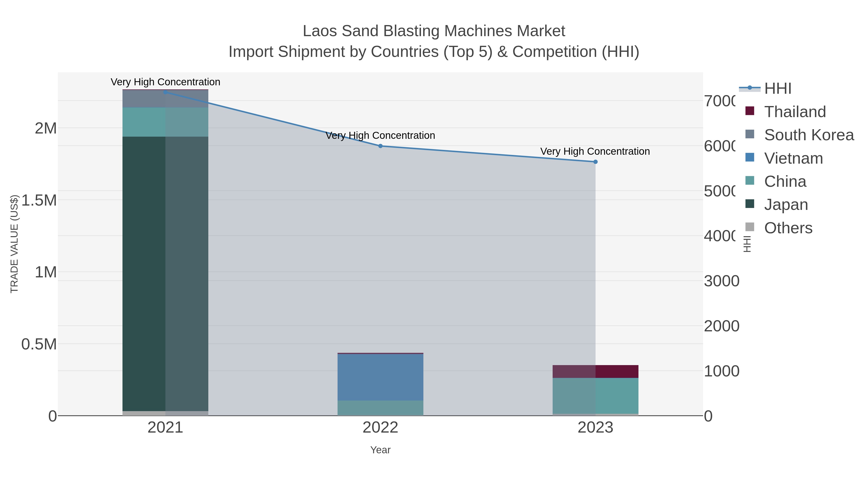Click the 1000 tick on HHI axis
Viewport: 868px width, 488px height.
[x=722, y=371]
